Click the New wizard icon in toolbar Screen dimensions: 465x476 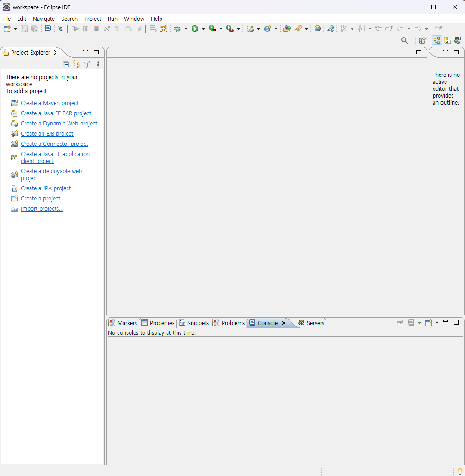point(7,29)
